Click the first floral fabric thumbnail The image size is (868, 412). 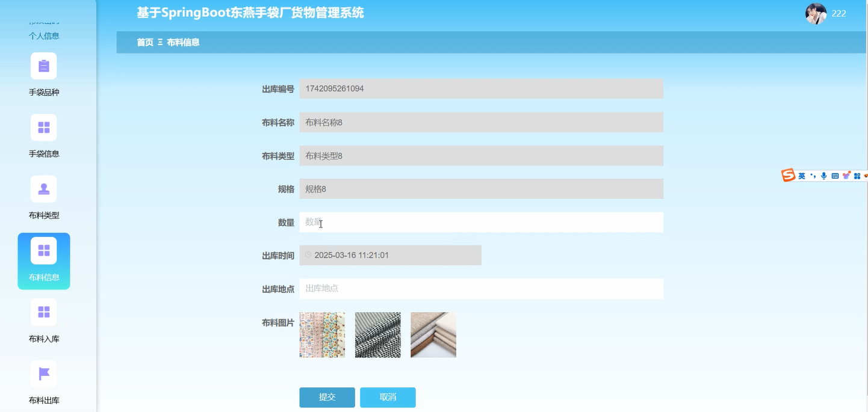tap(322, 334)
